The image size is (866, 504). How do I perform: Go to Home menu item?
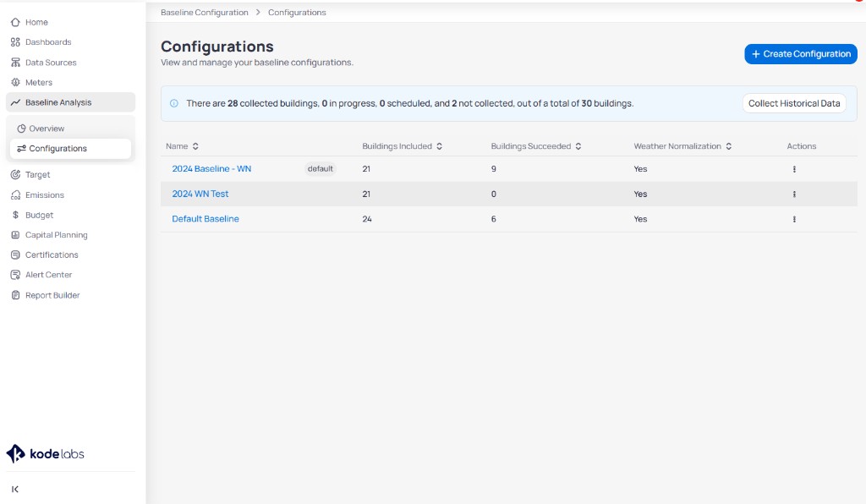point(71,22)
